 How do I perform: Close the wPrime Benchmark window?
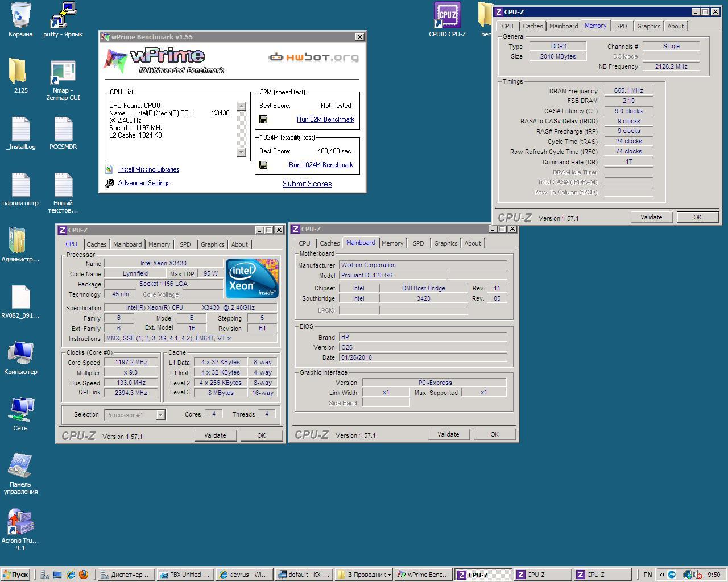(x=359, y=36)
